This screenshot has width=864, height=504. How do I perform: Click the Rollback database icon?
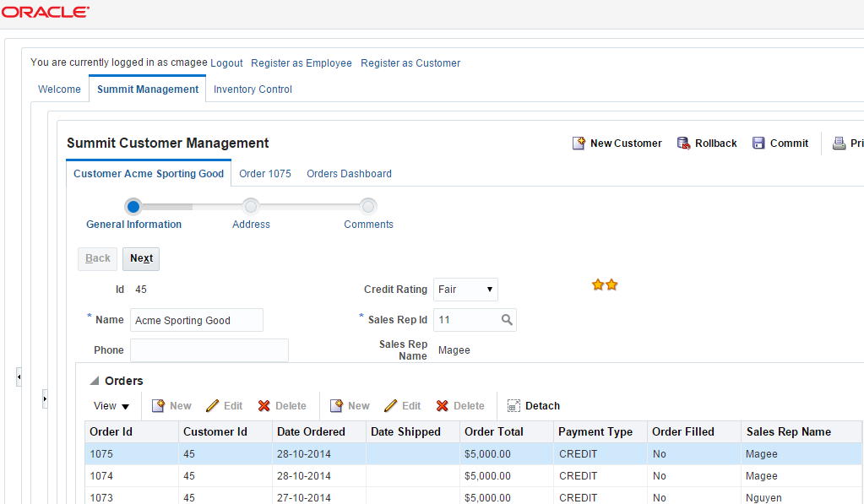(x=683, y=144)
